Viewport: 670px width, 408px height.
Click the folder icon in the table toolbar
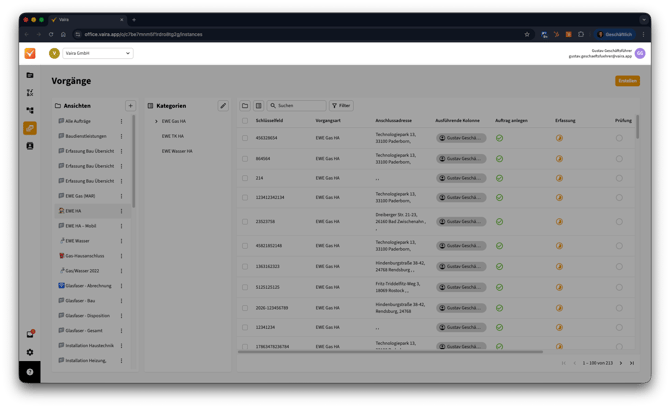245,105
